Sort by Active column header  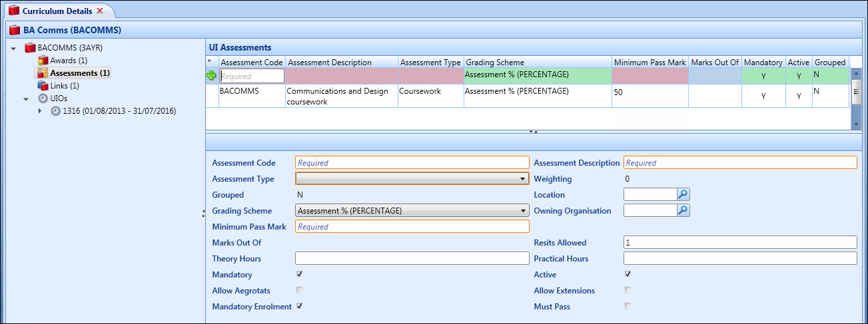tap(799, 63)
